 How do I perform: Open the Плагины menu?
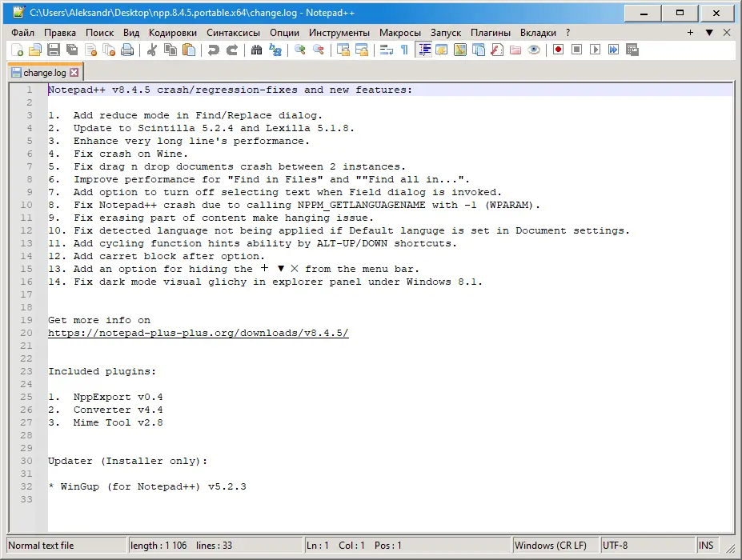coord(490,33)
